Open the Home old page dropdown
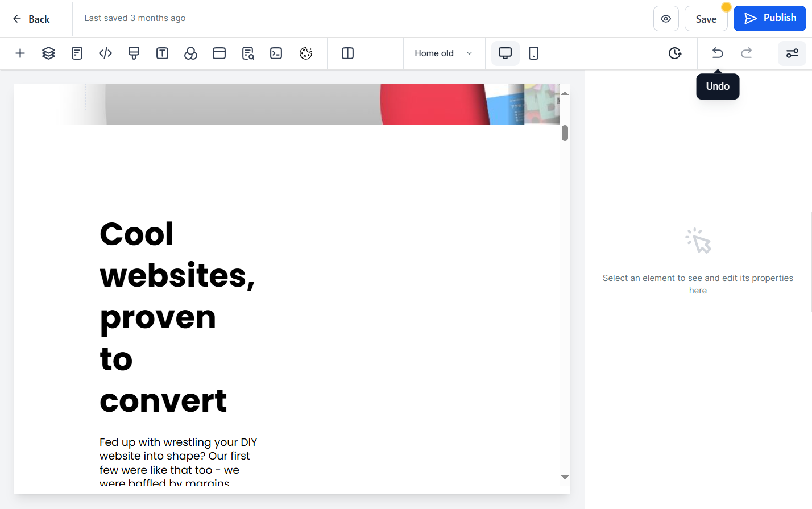812x509 pixels. tap(444, 53)
